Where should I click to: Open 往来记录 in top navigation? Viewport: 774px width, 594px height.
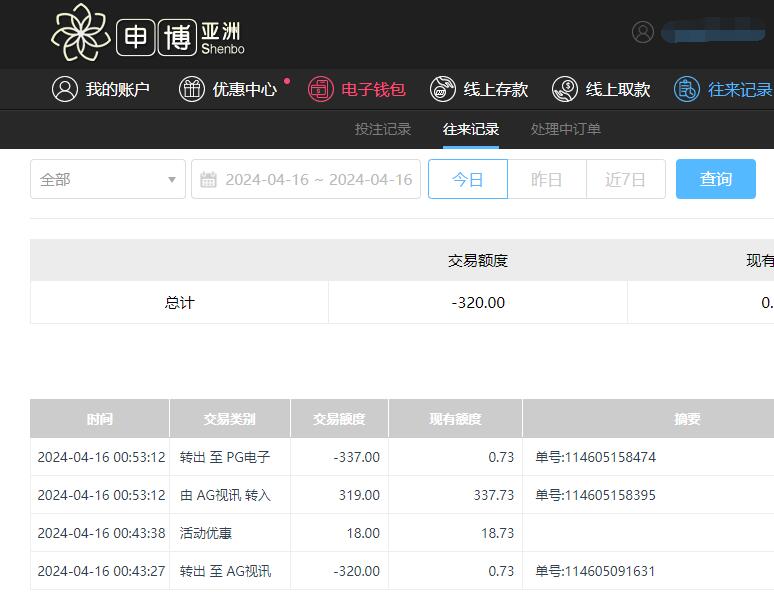point(724,89)
